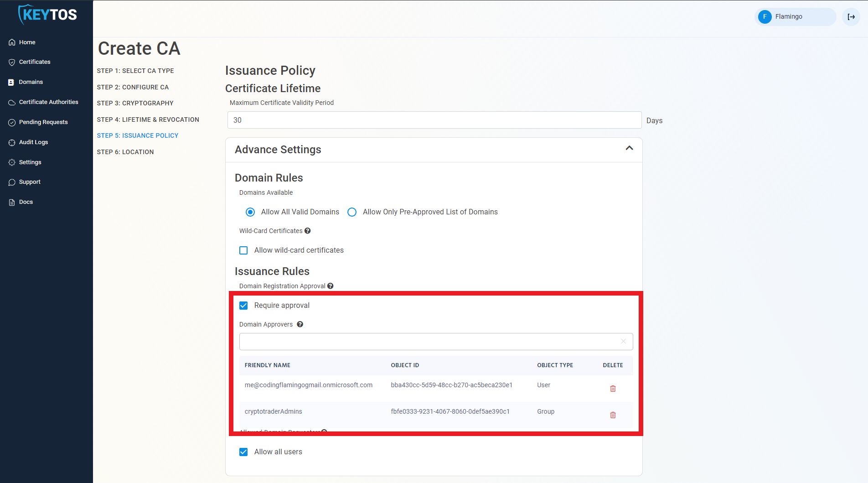Image resolution: width=868 pixels, height=483 pixels.
Task: Click the Domain Registration Approval help icon
Action: point(331,286)
